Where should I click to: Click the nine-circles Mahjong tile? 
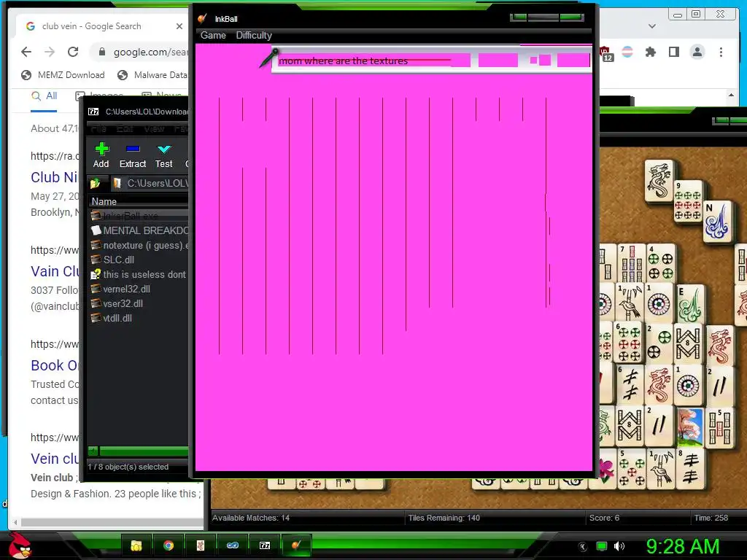click(x=688, y=201)
